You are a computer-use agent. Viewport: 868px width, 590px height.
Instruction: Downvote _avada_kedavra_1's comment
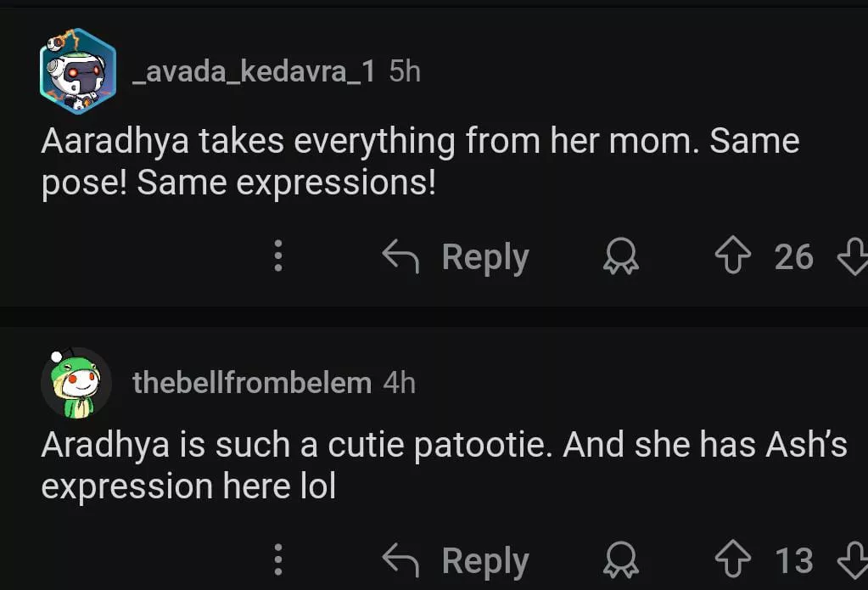click(851, 256)
